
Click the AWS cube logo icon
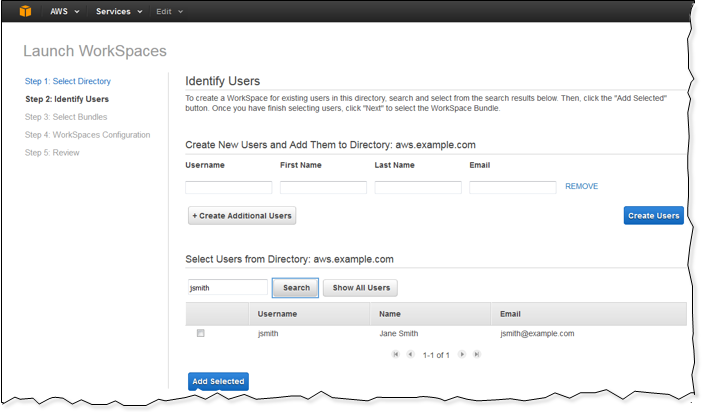point(26,11)
